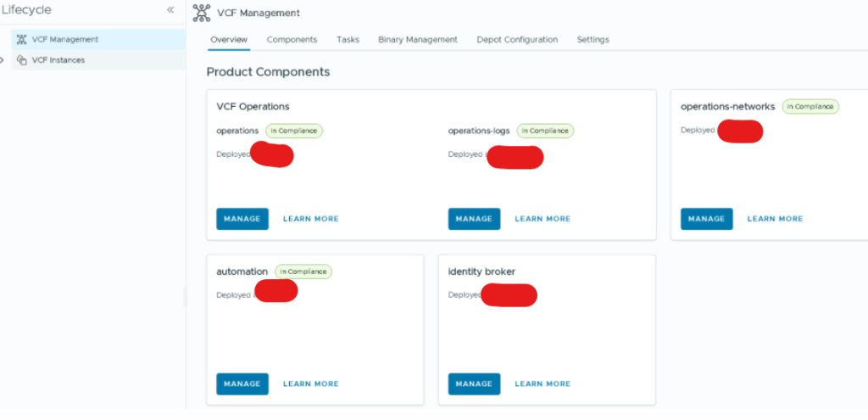Image resolution: width=868 pixels, height=420 pixels.
Task: Click the VCF Management sidebar icon
Action: click(22, 39)
